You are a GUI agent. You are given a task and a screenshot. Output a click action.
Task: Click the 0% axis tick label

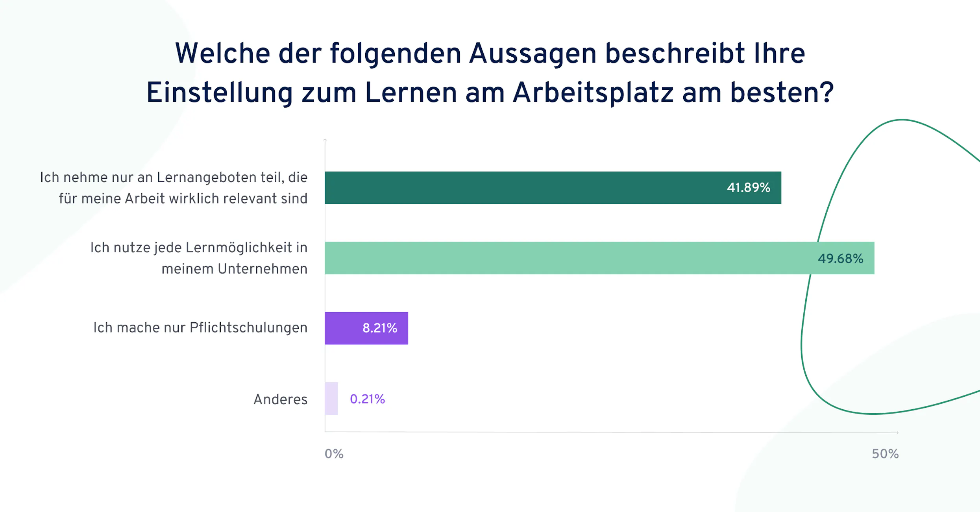[x=334, y=454]
